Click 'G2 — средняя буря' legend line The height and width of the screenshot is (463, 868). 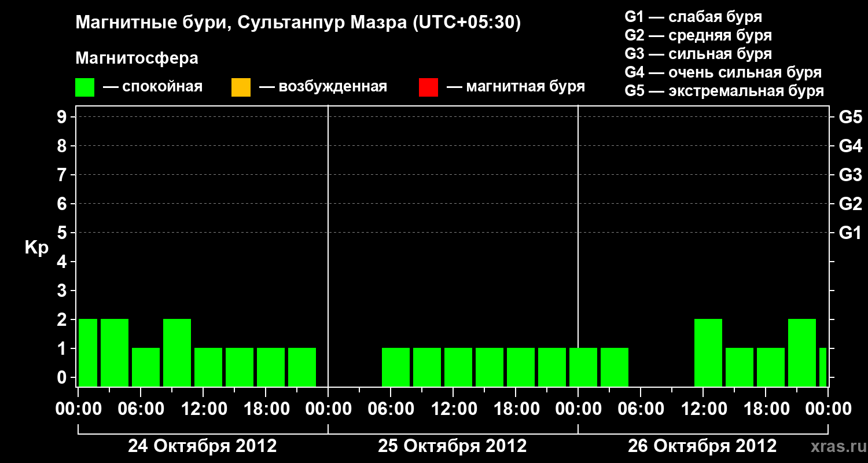point(698,35)
